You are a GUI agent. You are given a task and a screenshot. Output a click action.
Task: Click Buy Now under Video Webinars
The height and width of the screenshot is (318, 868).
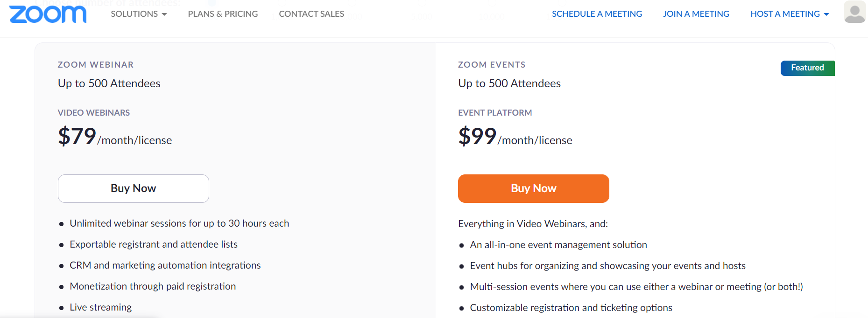(x=133, y=188)
